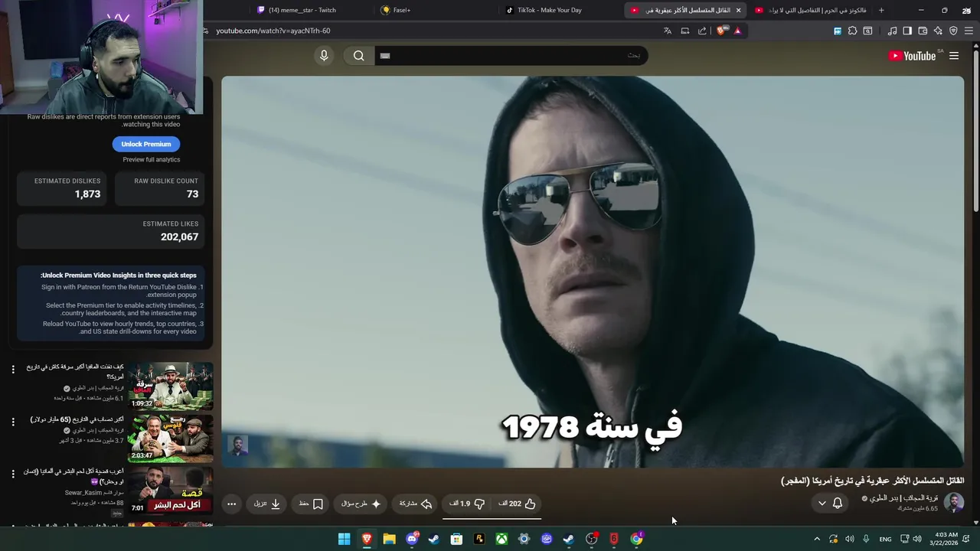Open the channel avatar beside the title
This screenshot has height=551, width=980.
[954, 503]
